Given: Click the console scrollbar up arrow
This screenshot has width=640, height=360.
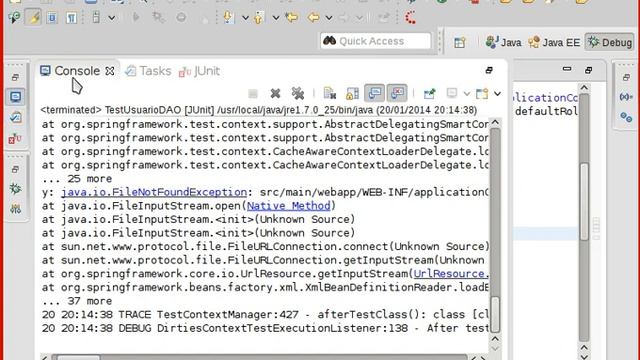Looking at the screenshot, I should point(495,122).
